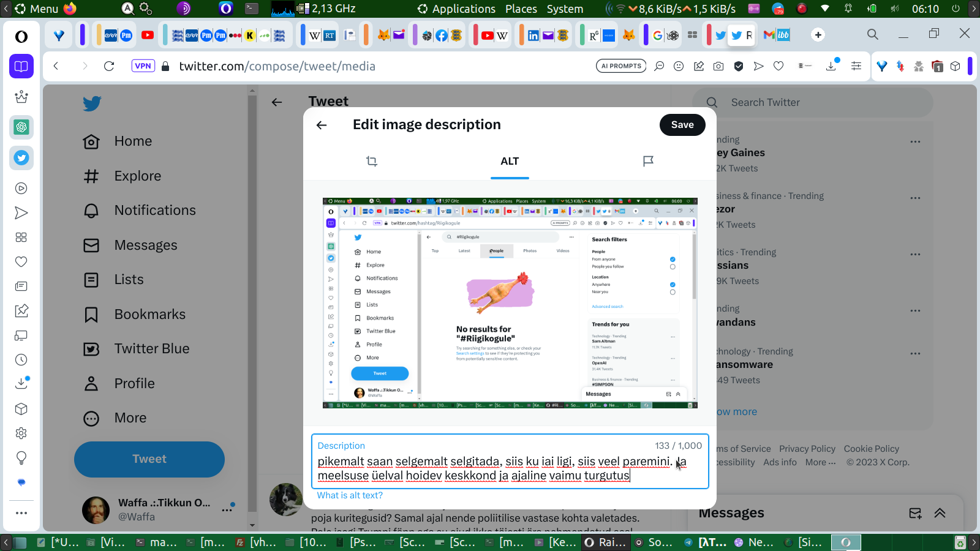Open the System menu
980x551 pixels.
tap(565, 9)
